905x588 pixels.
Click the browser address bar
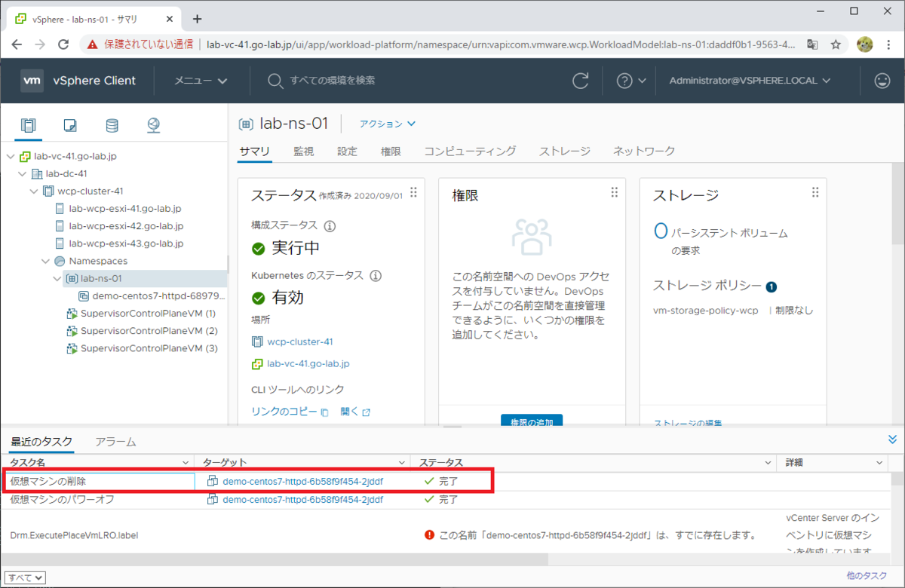click(500, 44)
